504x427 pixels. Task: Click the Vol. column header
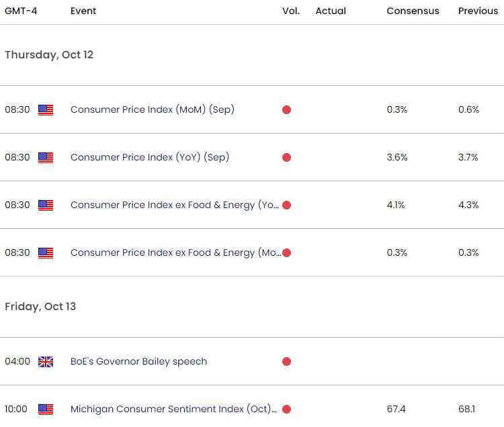[291, 11]
